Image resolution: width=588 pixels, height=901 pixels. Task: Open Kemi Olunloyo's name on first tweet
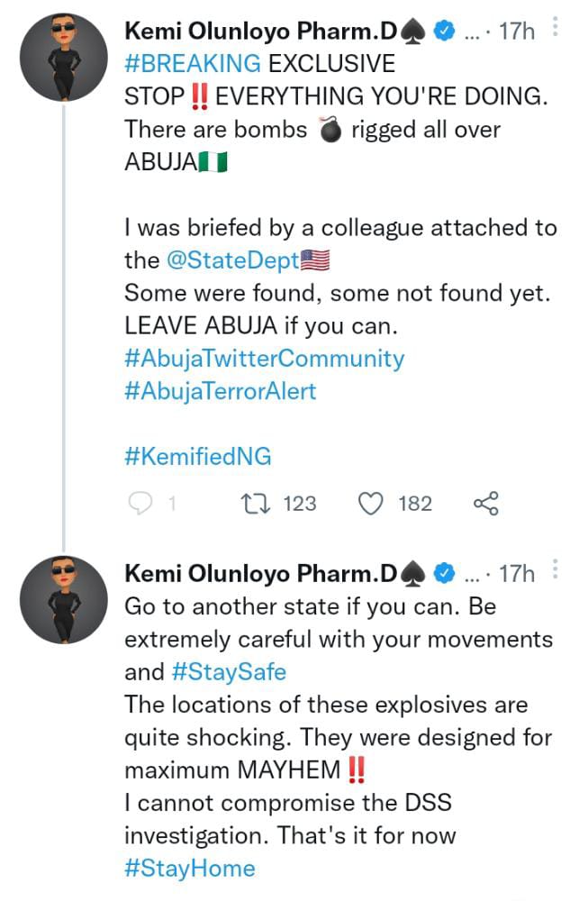[261, 32]
